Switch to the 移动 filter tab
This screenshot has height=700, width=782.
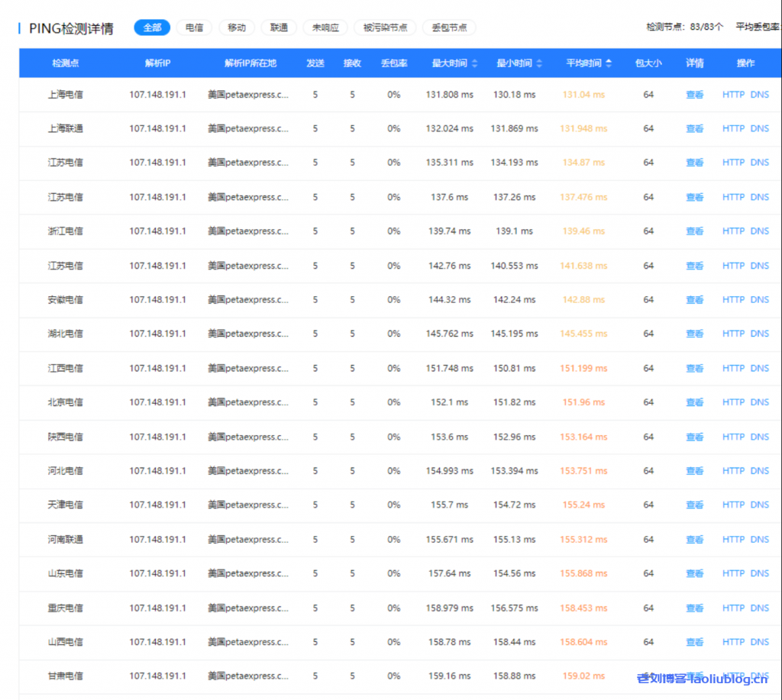[x=237, y=27]
